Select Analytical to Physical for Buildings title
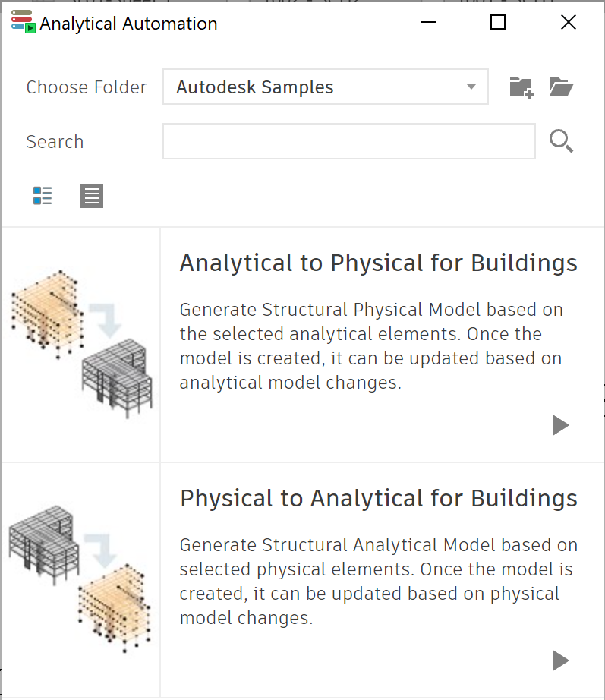Screen dimensions: 605x700 tap(379, 263)
